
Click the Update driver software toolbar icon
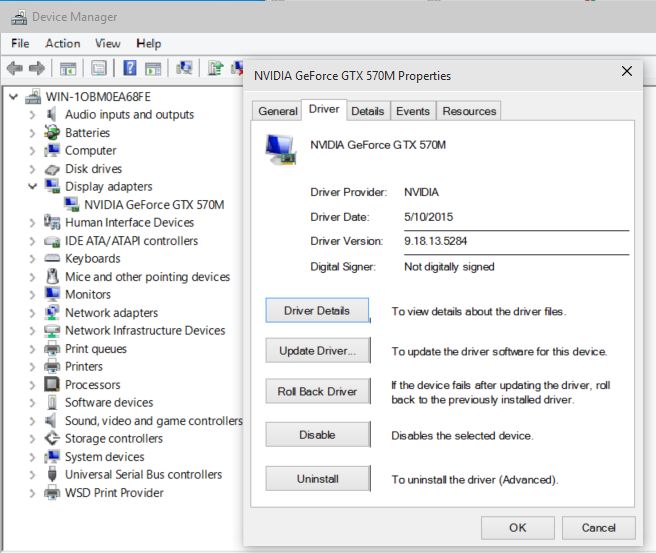215,68
